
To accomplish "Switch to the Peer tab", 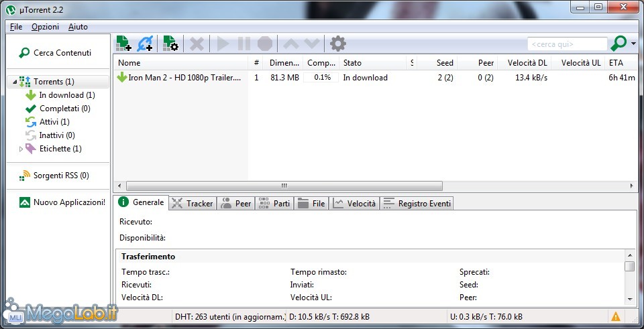I will coord(235,204).
